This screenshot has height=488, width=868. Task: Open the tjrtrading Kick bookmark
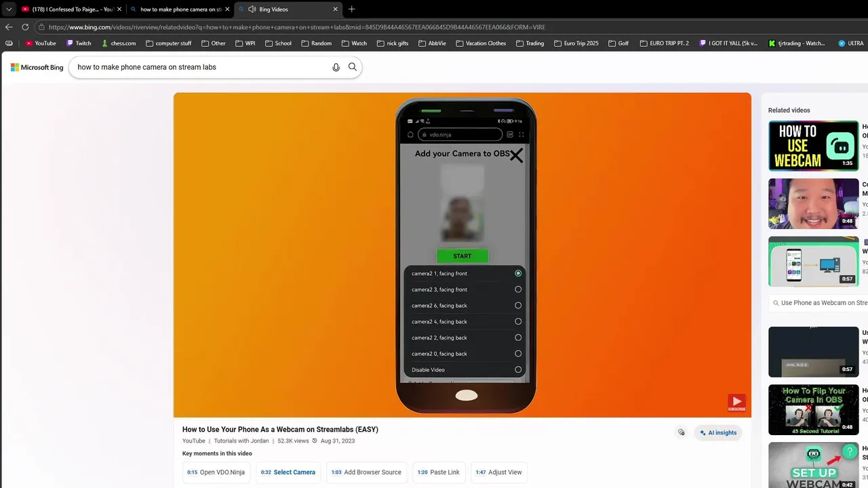coord(797,43)
